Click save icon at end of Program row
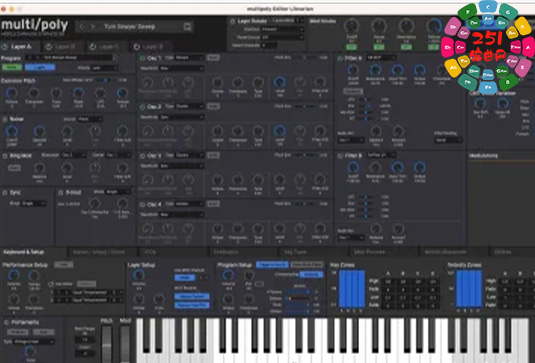Screen dimensions: 535x363 point(116,58)
